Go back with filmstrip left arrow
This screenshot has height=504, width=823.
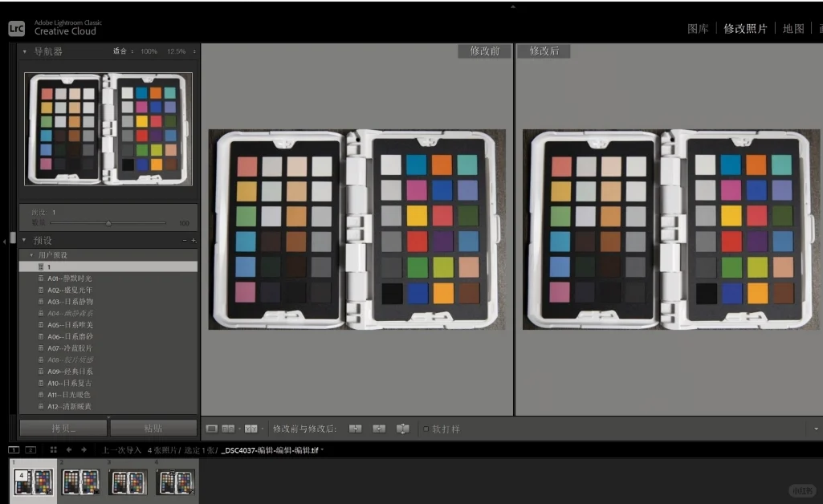pyautogui.click(x=69, y=449)
